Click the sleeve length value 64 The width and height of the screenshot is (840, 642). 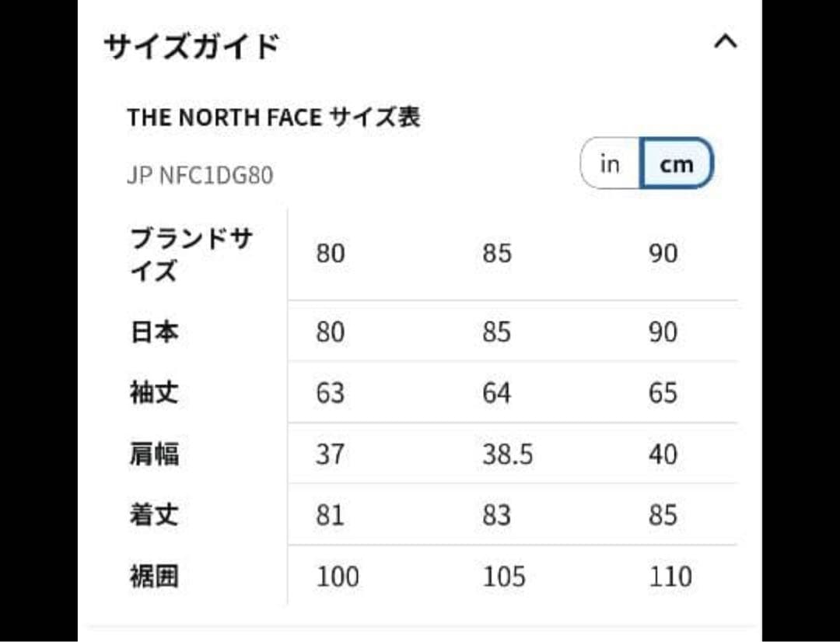coord(498,393)
